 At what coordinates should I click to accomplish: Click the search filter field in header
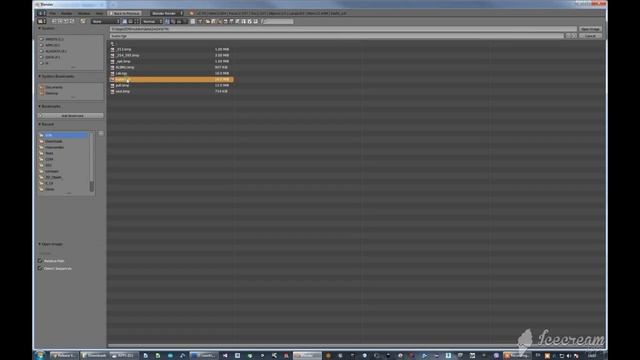pyautogui.click(x=278, y=21)
